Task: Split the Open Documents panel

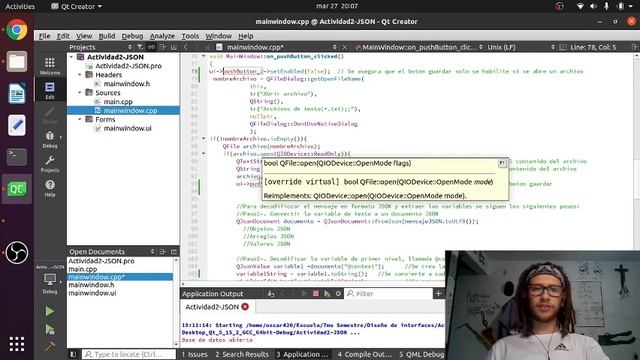Action: coord(163,251)
